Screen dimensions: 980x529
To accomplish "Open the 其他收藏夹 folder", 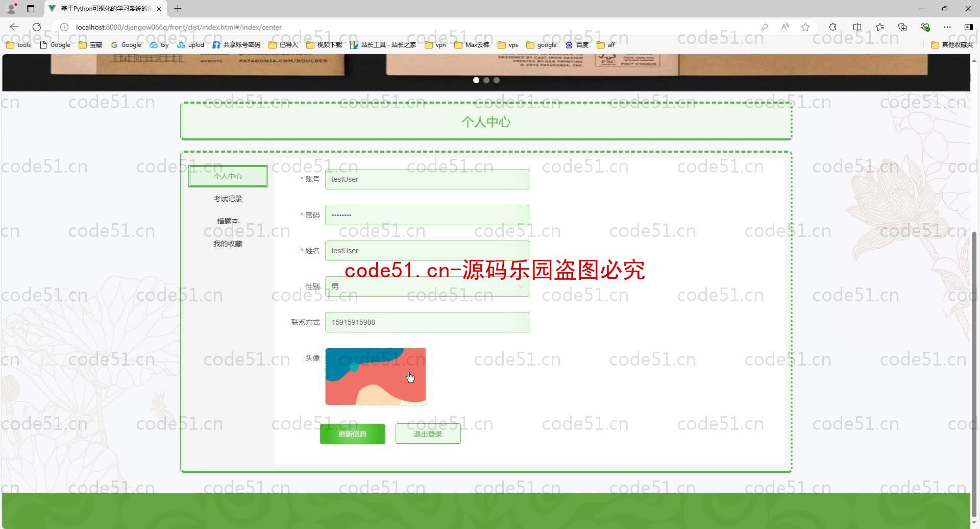I will 952,45.
